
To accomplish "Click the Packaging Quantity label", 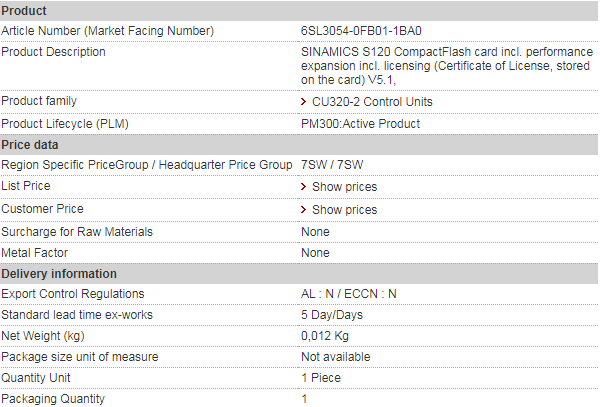I will click(53, 399).
